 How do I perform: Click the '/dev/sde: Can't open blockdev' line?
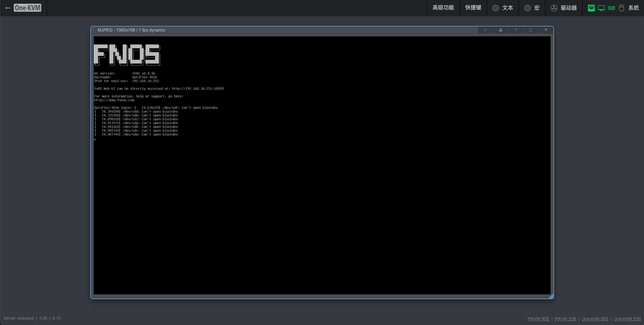[136, 127]
